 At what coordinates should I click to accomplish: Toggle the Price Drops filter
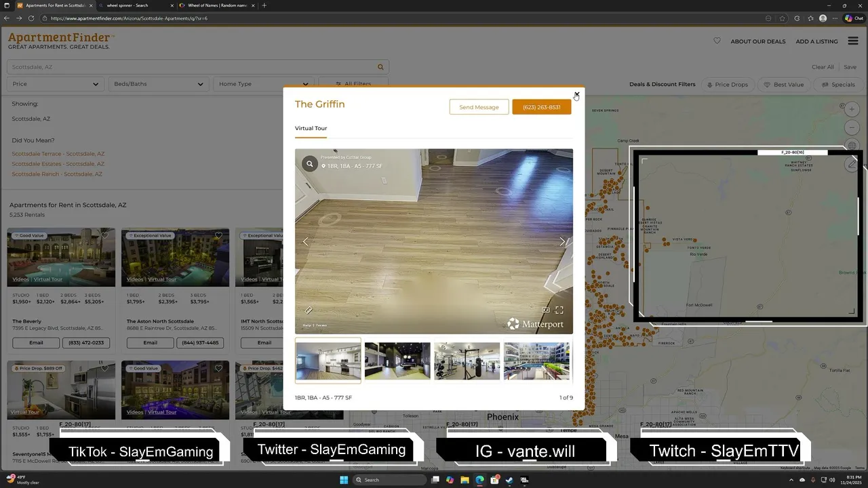(x=728, y=85)
